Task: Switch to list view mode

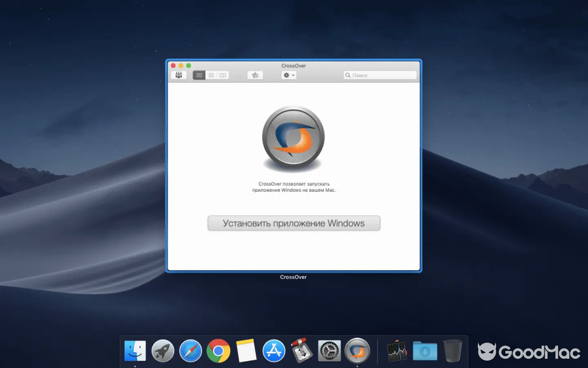Action: (211, 75)
